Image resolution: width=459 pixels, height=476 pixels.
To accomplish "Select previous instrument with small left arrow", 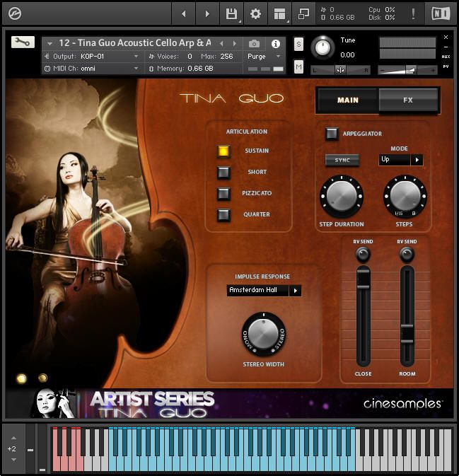I will pos(221,44).
